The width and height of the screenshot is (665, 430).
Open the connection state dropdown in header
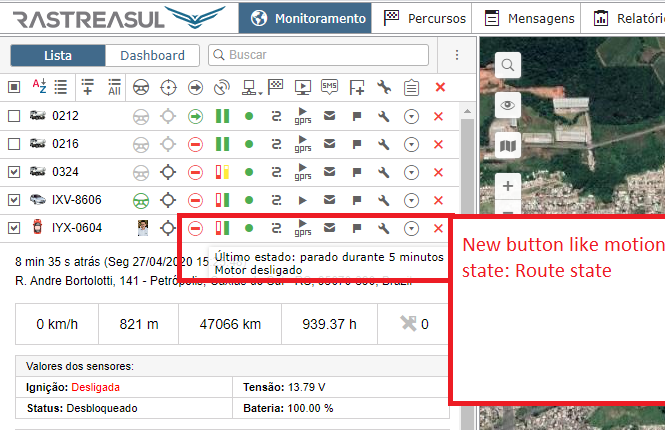tap(252, 88)
